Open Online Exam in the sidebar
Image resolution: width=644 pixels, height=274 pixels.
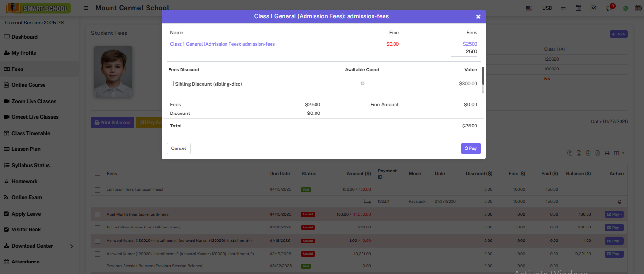[x=27, y=197]
